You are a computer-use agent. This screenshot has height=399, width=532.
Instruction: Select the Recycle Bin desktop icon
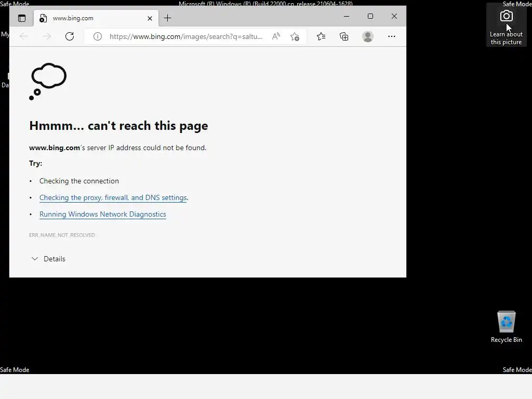pos(506,327)
